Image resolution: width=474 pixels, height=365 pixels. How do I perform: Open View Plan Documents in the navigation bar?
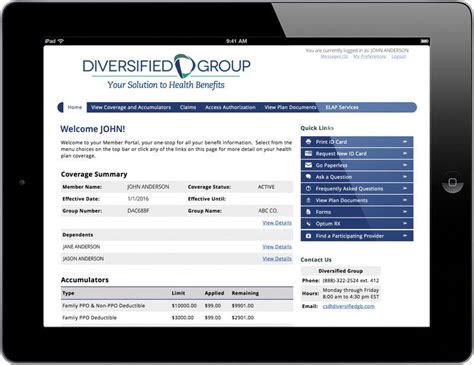(x=290, y=107)
